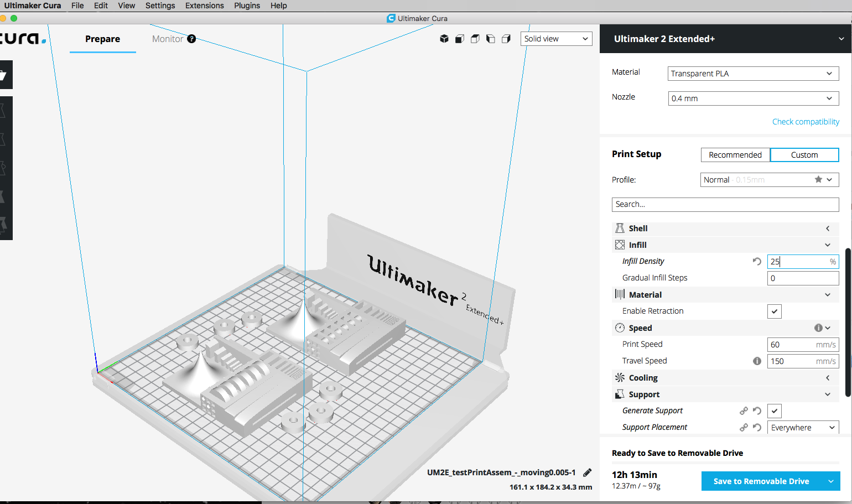
Task: Open the Ultimaker Cura application menu
Action: pyautogui.click(x=33, y=6)
